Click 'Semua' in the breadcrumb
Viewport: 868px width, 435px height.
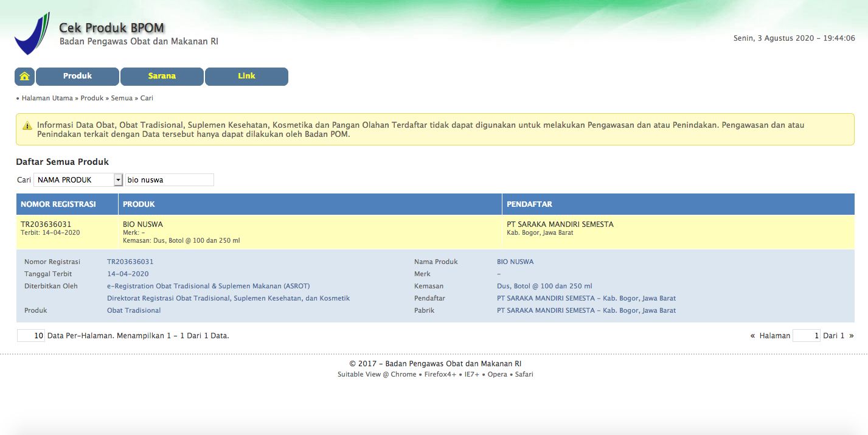pos(122,98)
